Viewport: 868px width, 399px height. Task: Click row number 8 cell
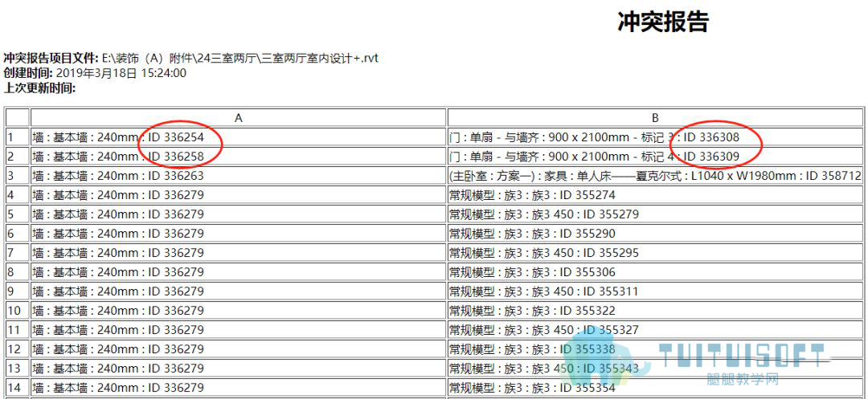[17, 272]
